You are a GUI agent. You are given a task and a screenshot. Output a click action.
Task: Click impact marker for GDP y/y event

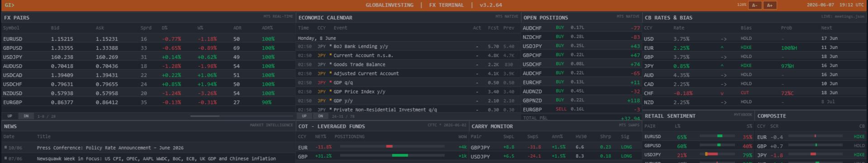click(x=331, y=100)
